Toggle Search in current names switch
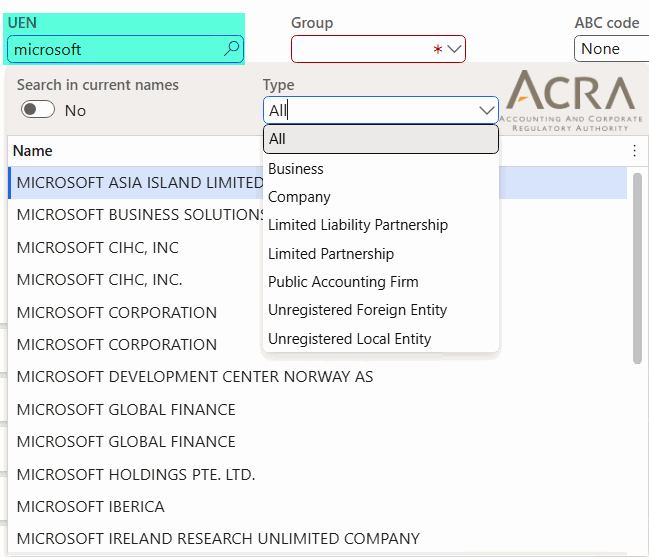 pos(38,110)
